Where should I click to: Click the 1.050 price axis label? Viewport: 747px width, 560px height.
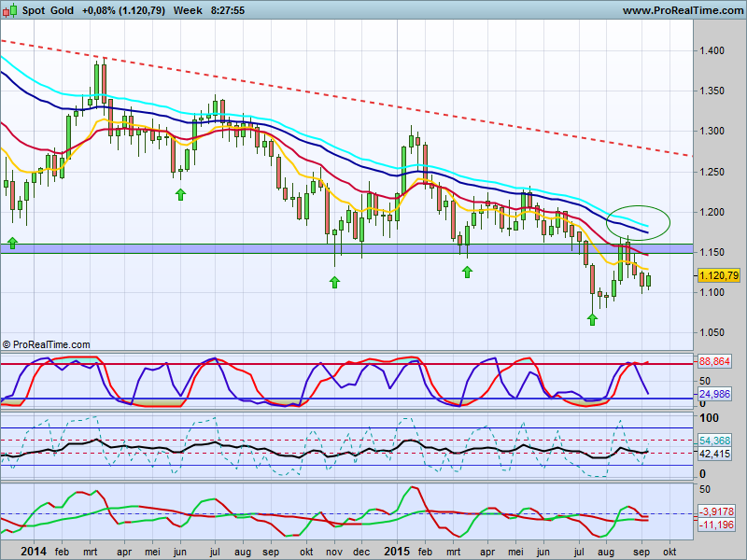pyautogui.click(x=712, y=332)
